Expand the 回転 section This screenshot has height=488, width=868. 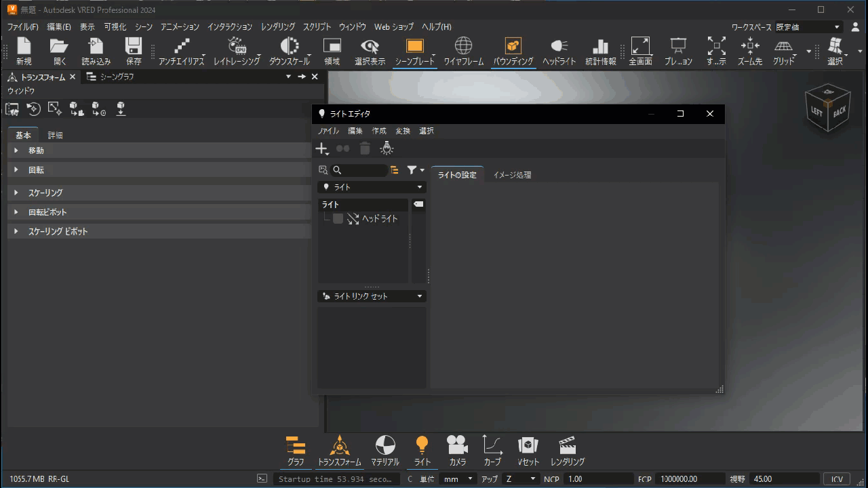[x=159, y=169]
